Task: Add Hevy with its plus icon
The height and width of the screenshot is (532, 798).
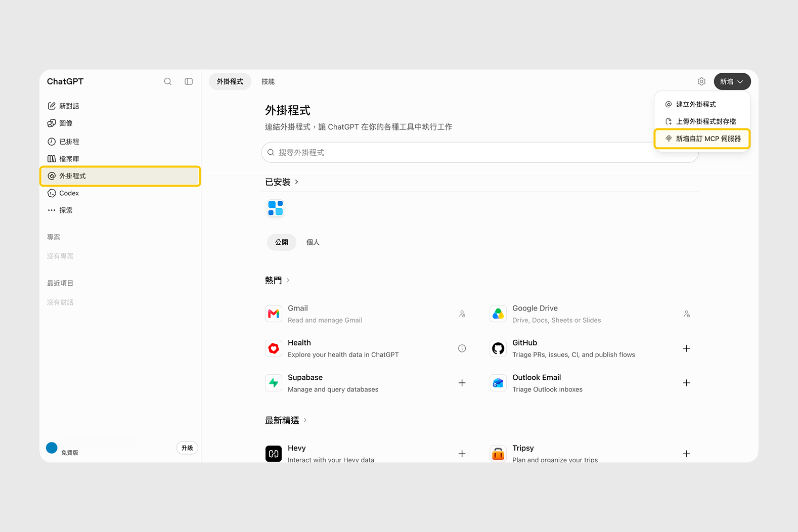Action: [x=462, y=454]
